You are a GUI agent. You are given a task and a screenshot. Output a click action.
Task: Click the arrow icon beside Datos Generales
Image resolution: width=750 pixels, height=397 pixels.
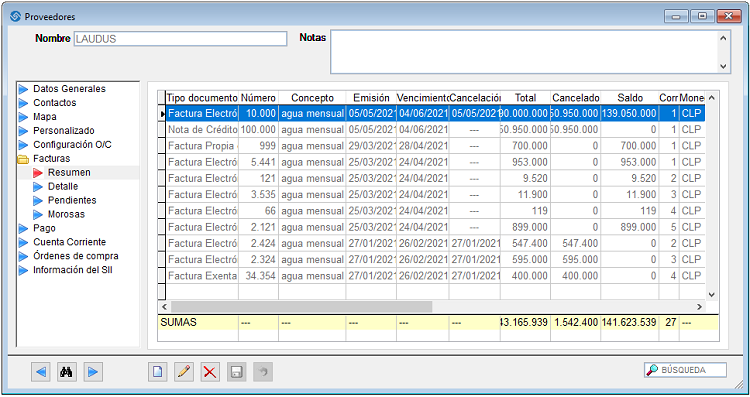pos(23,89)
